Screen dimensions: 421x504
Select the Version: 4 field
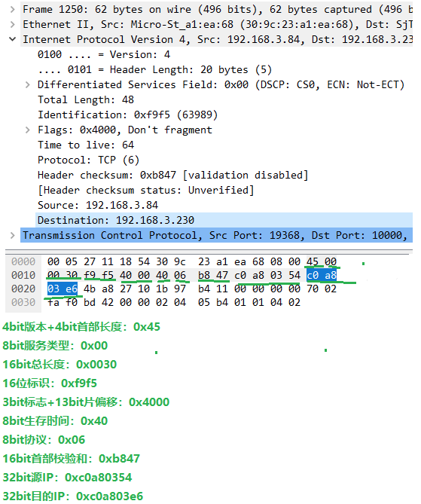coord(224,55)
